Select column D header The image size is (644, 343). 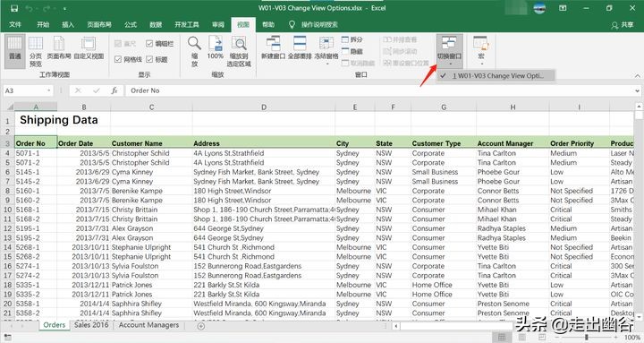click(x=264, y=107)
